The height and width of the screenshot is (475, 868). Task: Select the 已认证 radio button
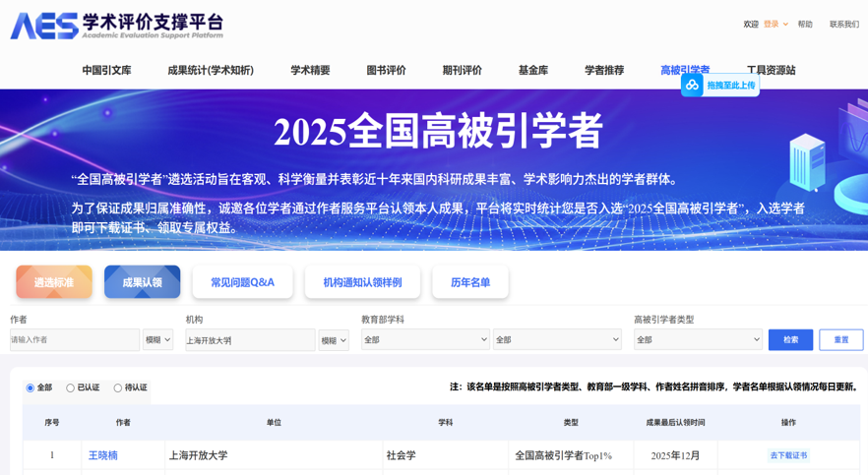click(70, 387)
